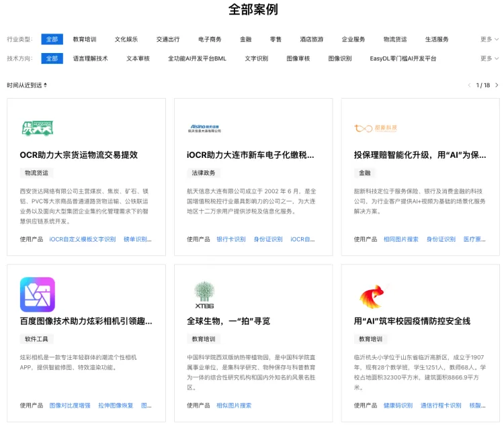The height and width of the screenshot is (425, 504).
Task: Click the orange infinity-style fintech logo
Action: coord(376,128)
